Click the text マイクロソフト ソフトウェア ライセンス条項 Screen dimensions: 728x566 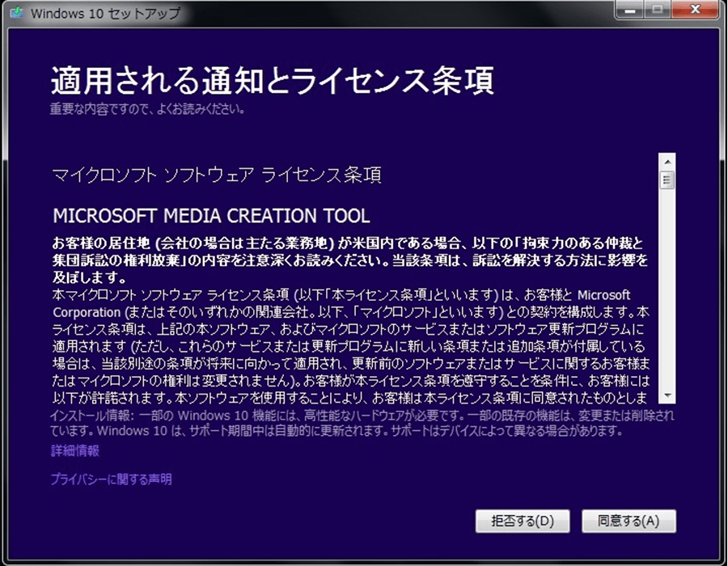pos(217,175)
